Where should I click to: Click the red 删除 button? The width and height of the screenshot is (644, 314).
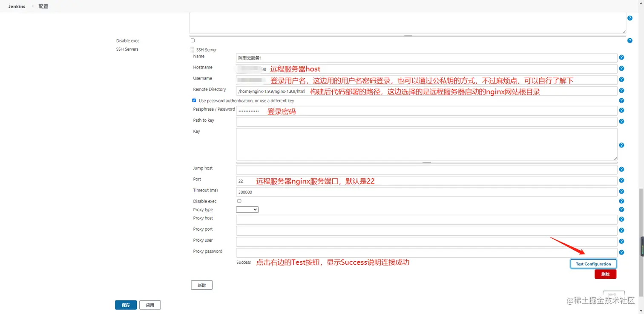click(605, 274)
